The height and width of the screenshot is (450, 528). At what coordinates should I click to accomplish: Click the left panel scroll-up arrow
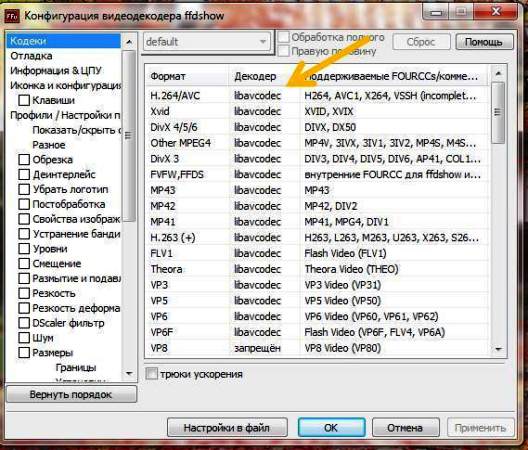tap(129, 42)
